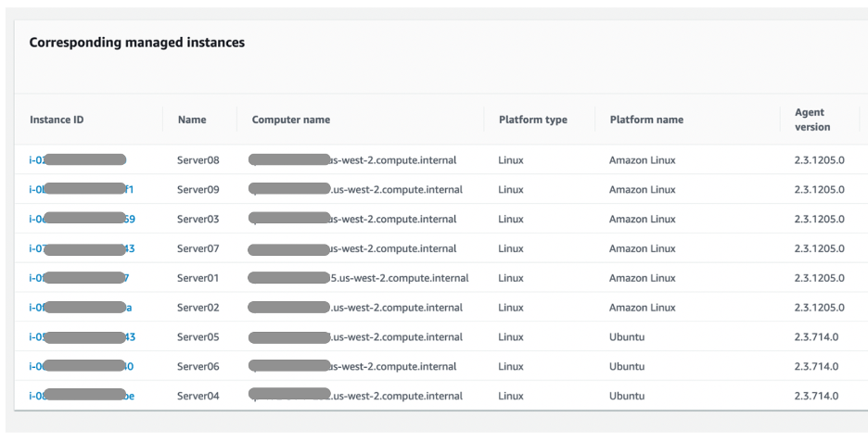Image resolution: width=868 pixels, height=443 pixels.
Task: Open instance ID link for Server07
Action: (x=82, y=249)
